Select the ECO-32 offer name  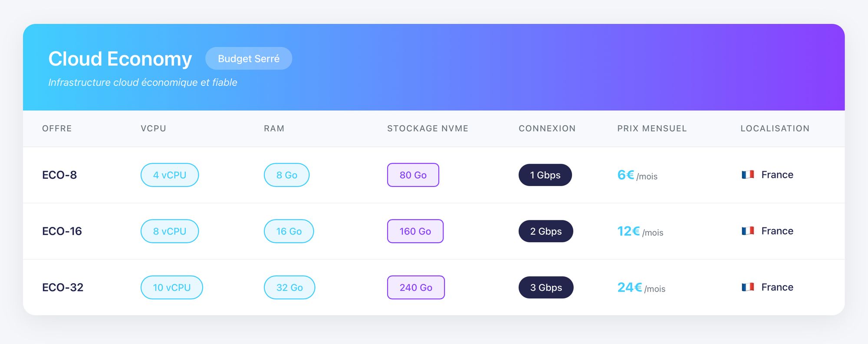tap(62, 287)
